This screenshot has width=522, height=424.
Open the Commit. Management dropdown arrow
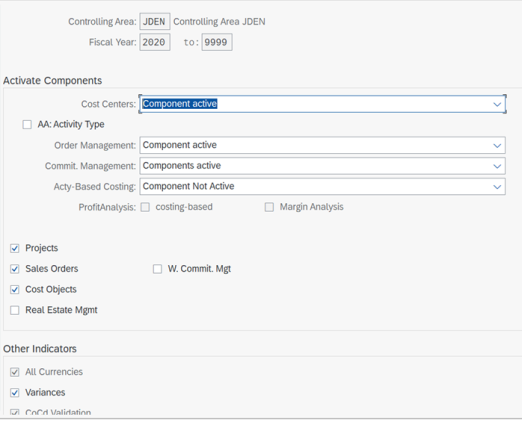(x=497, y=166)
